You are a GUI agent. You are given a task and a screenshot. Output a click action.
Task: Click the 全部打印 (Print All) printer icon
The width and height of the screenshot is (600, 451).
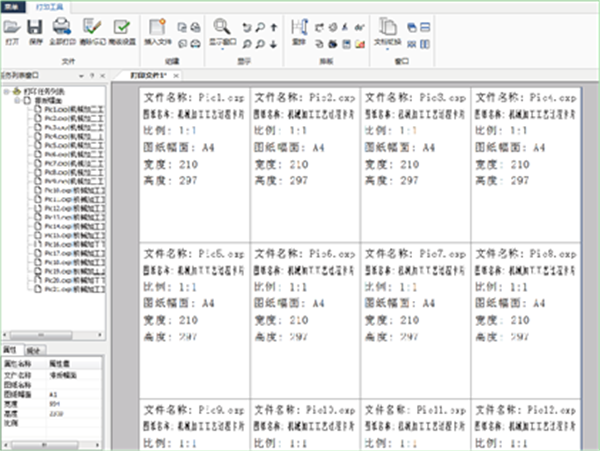click(x=62, y=29)
